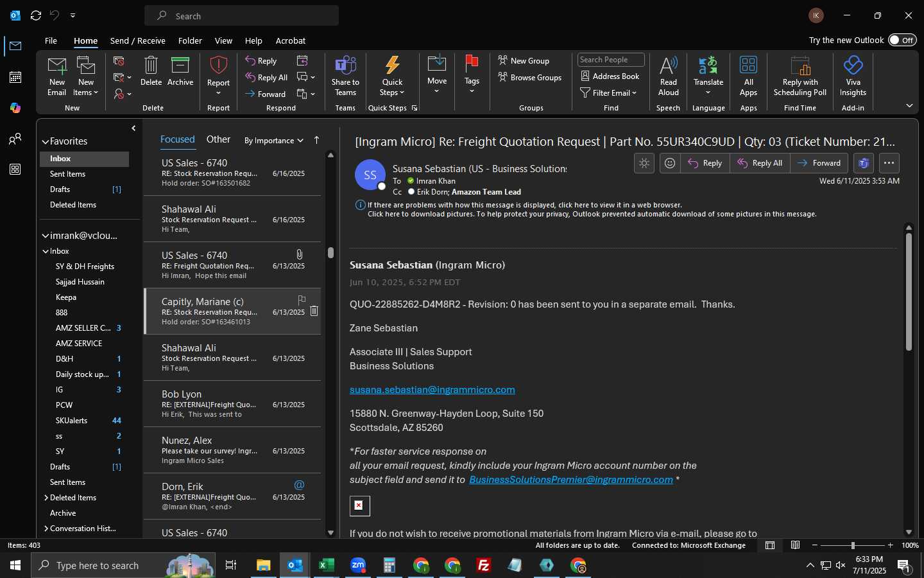Open the Send / Receive tab
924x578 pixels.
coord(137,40)
